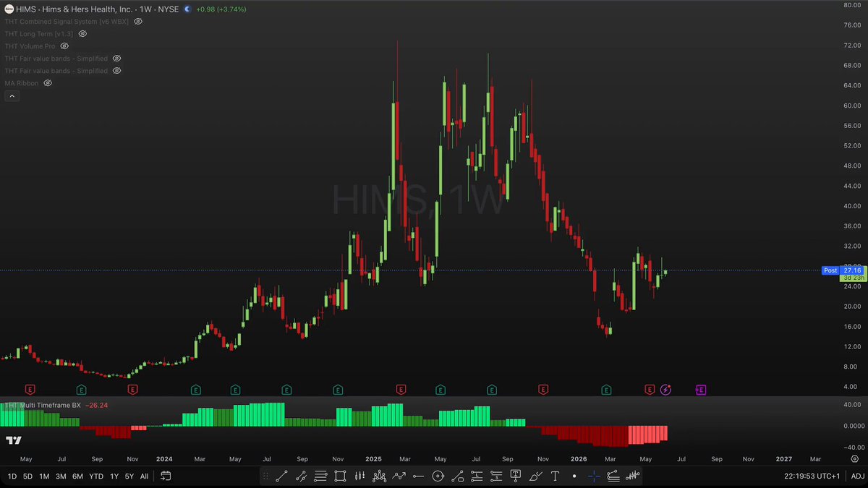Image resolution: width=868 pixels, height=488 pixels.
Task: Select the YTD range tab
Action: pyautogui.click(x=96, y=476)
